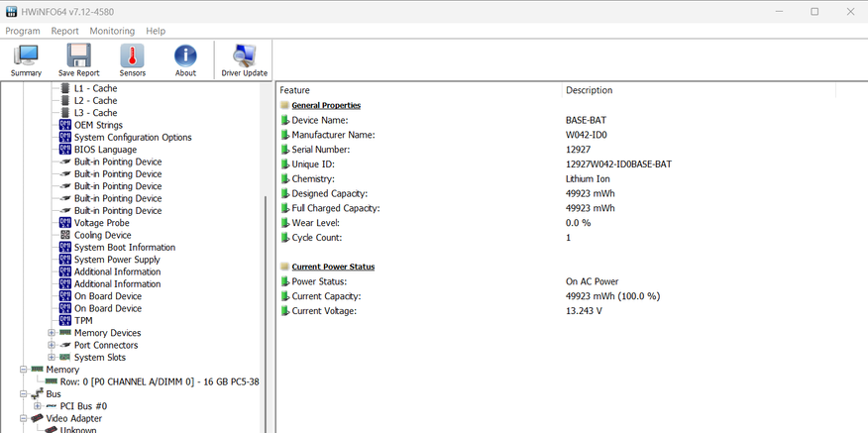Click the About info icon
Viewport: 868px width, 433px height.
point(185,59)
